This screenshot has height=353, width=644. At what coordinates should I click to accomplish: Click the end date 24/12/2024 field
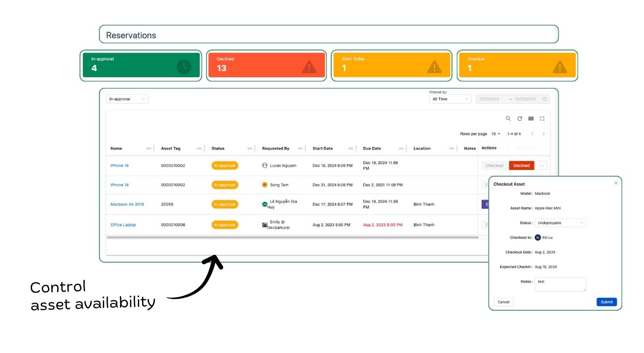[525, 99]
